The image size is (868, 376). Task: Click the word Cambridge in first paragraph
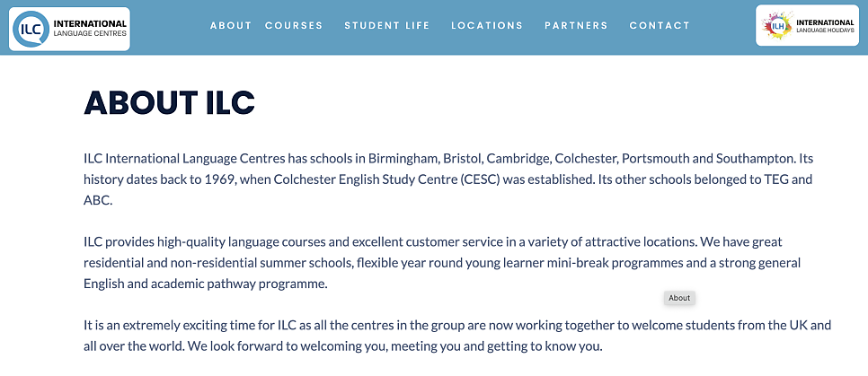[x=519, y=159]
